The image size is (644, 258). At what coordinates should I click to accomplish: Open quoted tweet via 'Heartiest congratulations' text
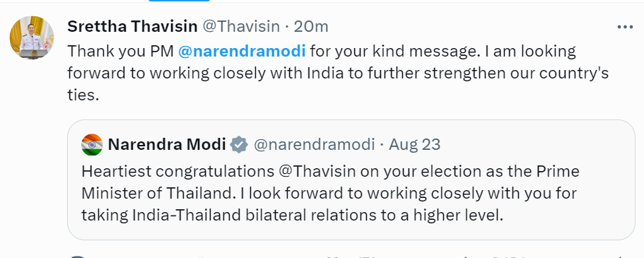tap(177, 171)
